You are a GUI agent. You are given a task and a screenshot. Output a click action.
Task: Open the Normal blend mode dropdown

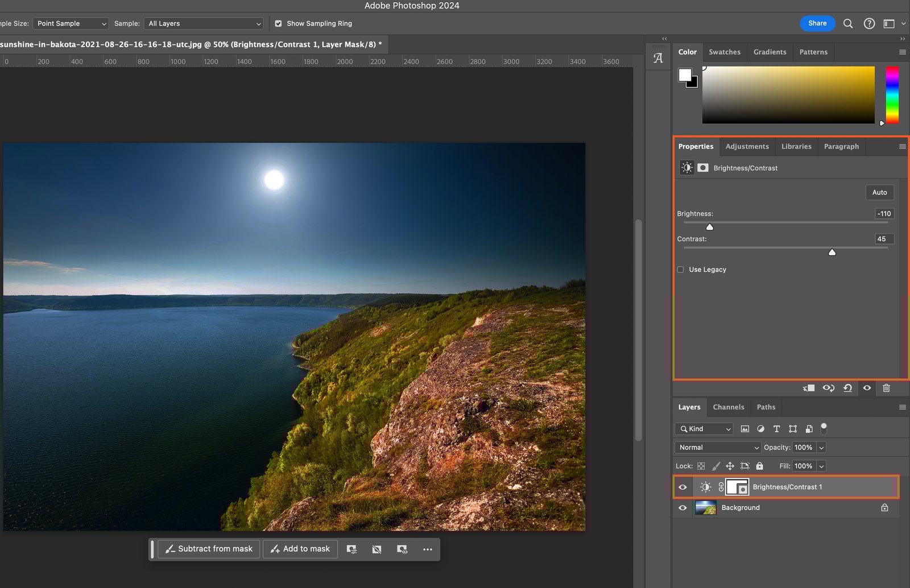[718, 448]
